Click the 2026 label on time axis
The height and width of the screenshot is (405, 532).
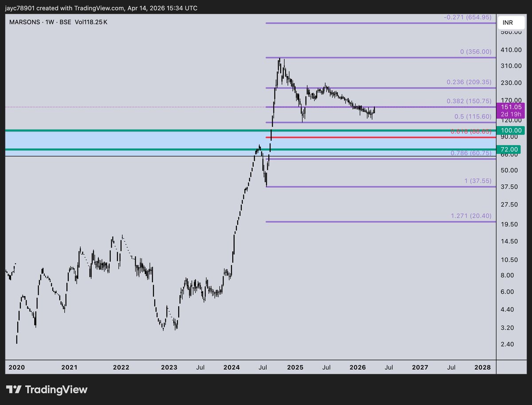click(358, 367)
